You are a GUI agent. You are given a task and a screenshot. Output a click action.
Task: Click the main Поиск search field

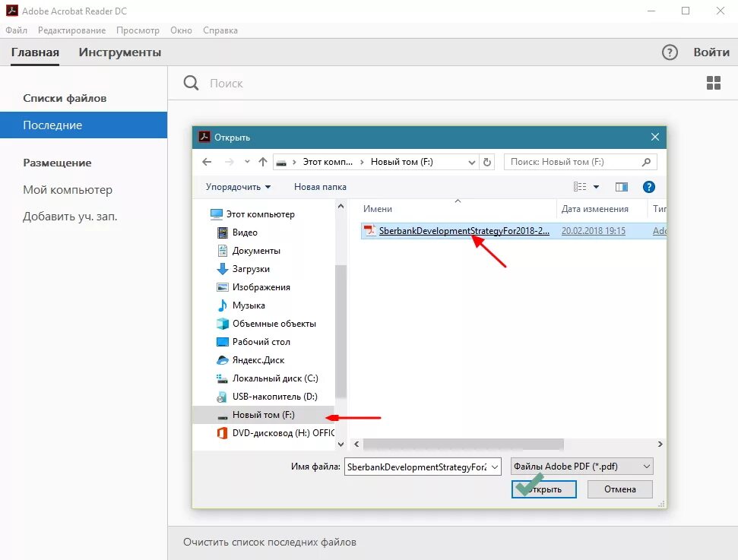coord(226,84)
